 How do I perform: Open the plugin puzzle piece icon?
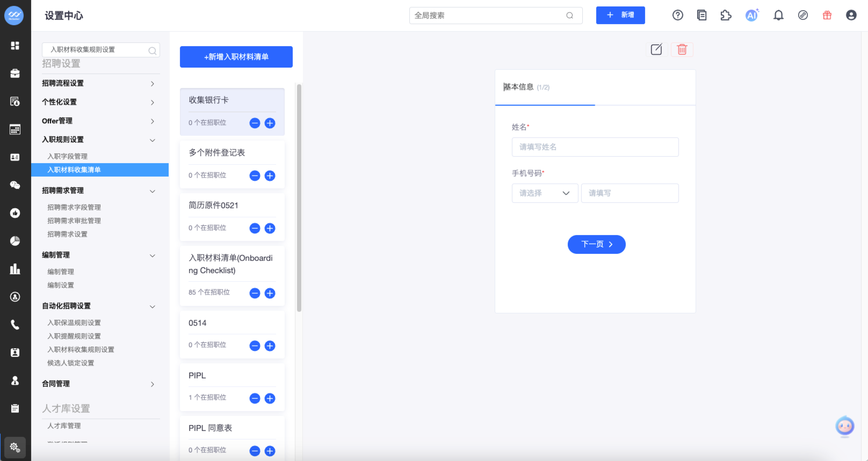[x=726, y=15]
